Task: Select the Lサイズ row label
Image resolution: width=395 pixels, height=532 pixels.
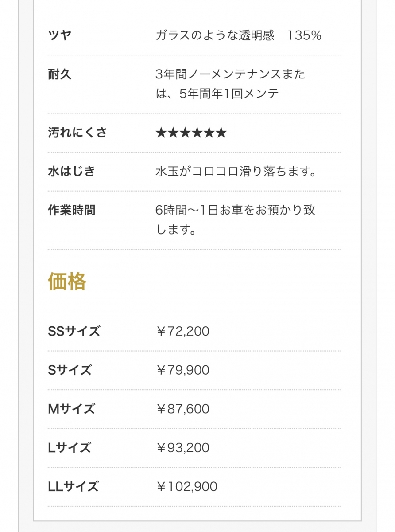Action: pyautogui.click(x=69, y=448)
